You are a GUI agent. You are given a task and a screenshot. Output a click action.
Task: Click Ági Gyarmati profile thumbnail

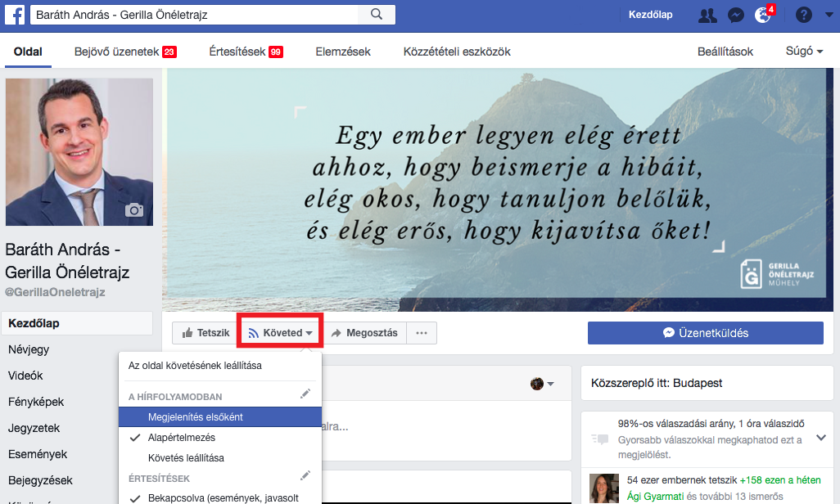(x=604, y=488)
